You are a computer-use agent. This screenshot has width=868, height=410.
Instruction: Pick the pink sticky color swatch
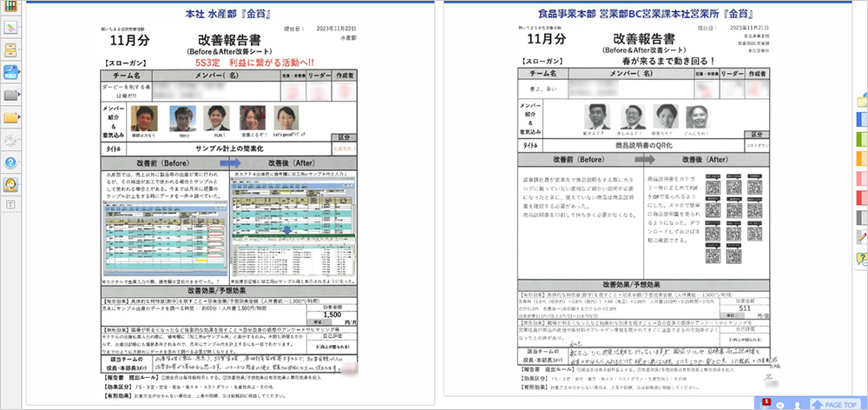point(862,178)
